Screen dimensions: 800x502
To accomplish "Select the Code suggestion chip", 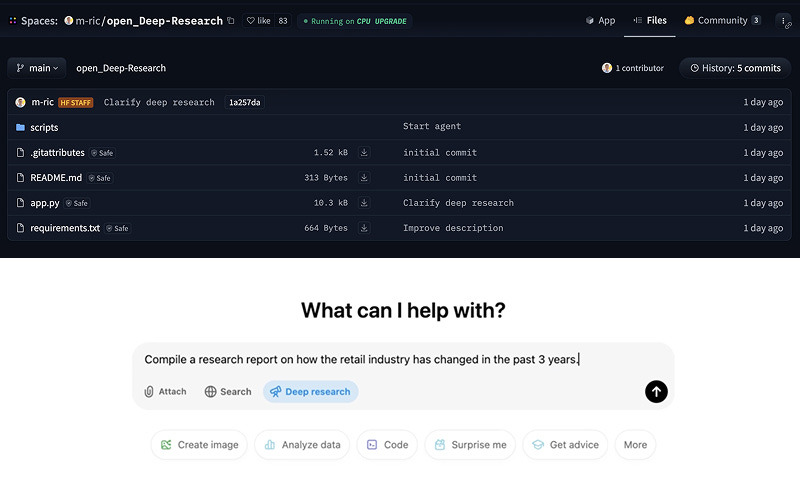I will pyautogui.click(x=387, y=445).
